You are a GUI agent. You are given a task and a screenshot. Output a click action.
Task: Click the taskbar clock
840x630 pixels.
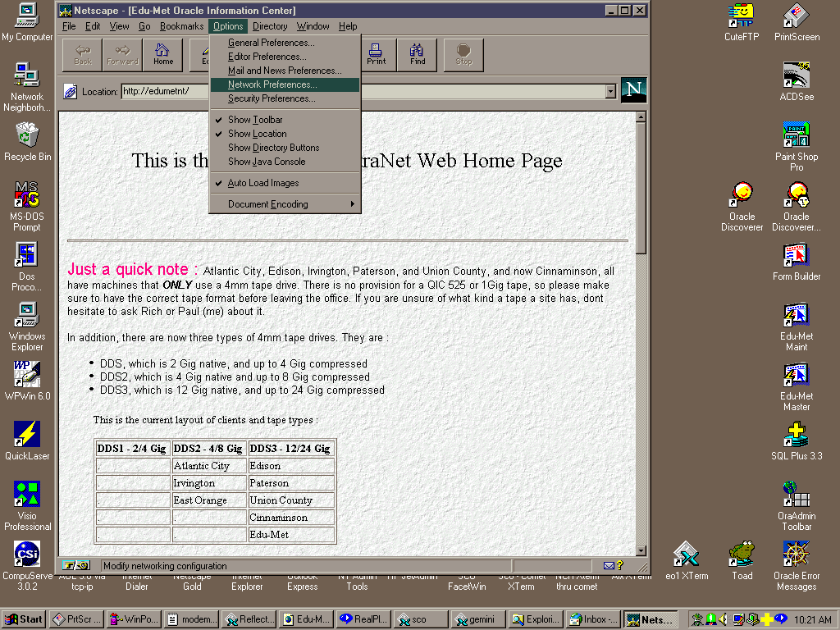pos(813,619)
